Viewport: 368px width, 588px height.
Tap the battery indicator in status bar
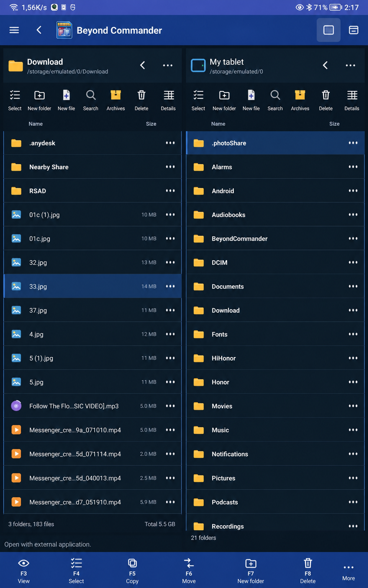(x=335, y=7)
